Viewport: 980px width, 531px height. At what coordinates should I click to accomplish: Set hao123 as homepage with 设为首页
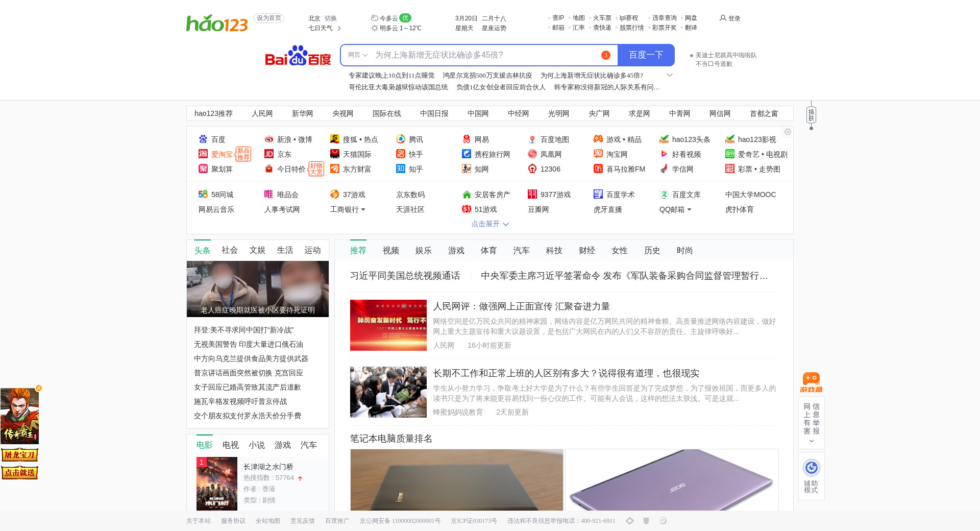click(x=269, y=18)
